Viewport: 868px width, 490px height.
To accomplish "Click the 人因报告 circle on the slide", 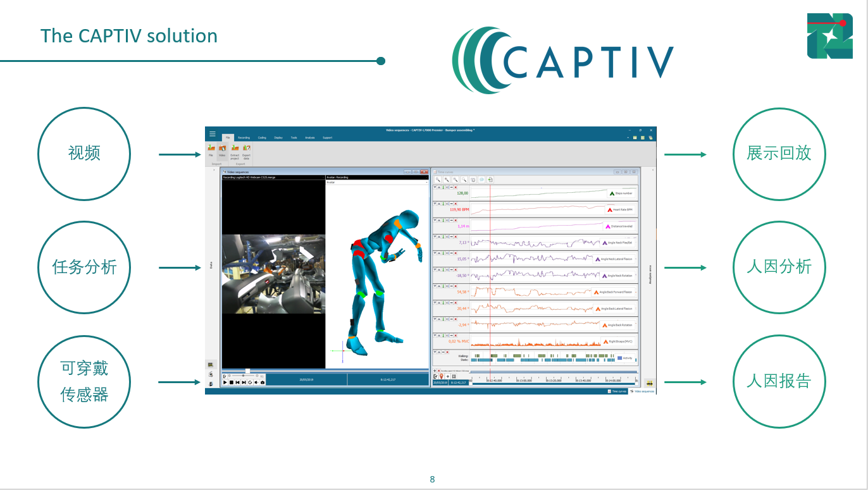I will 779,381.
